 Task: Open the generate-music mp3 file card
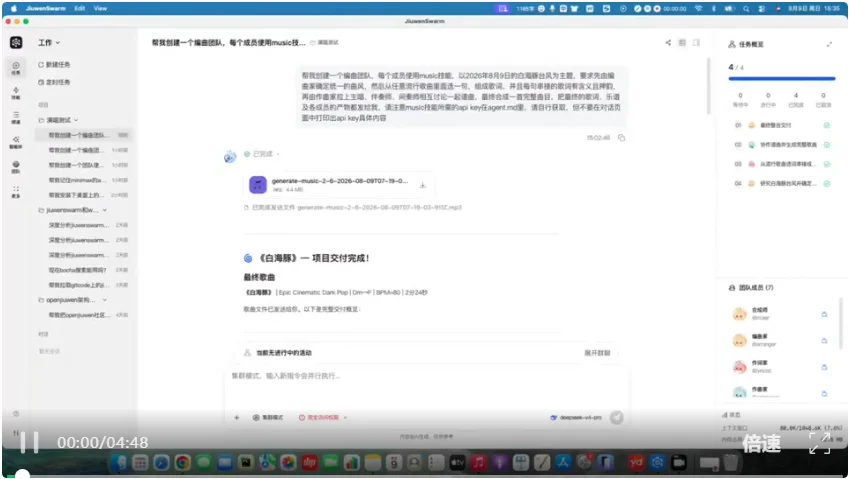coord(339,185)
